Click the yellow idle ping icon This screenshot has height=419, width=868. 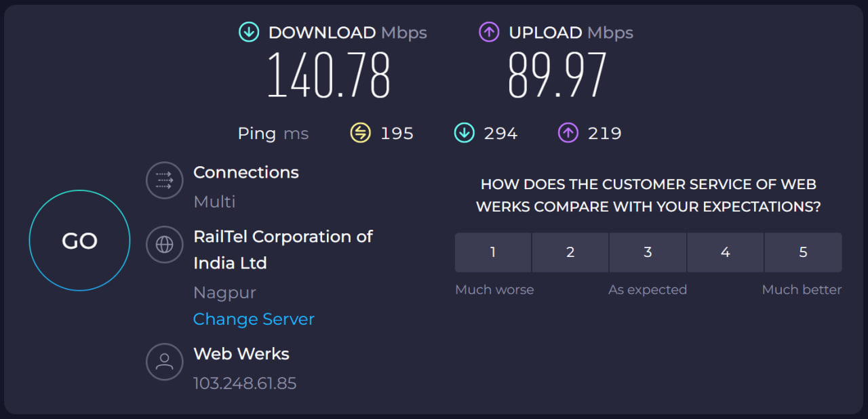click(x=360, y=133)
